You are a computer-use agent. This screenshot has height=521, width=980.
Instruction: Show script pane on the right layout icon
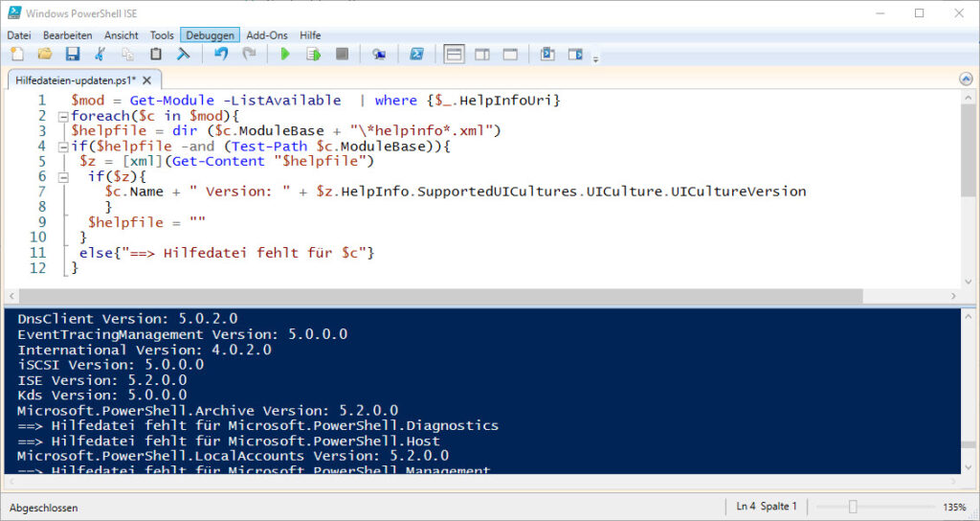482,55
